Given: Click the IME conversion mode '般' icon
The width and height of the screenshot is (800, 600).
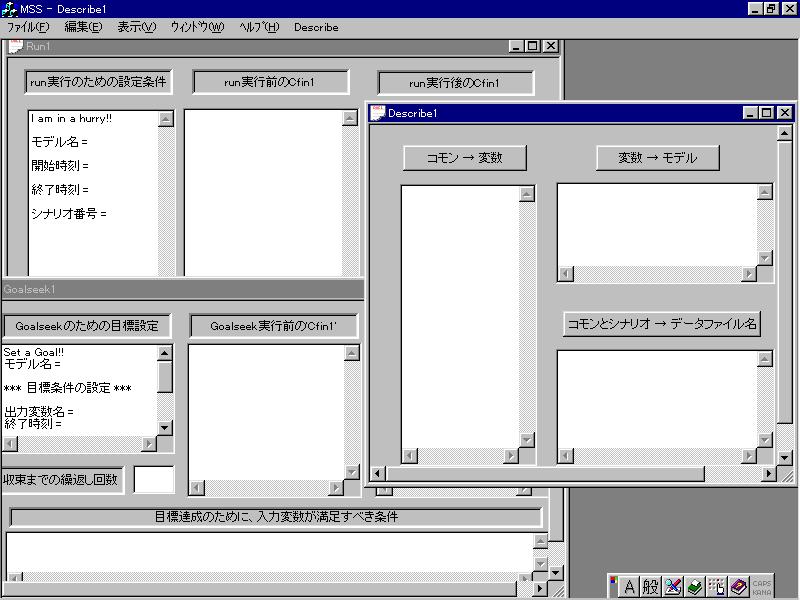Looking at the screenshot, I should pos(650,587).
